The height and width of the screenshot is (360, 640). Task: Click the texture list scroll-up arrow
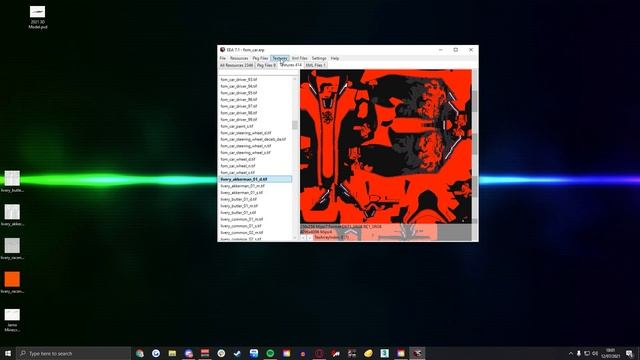295,79
